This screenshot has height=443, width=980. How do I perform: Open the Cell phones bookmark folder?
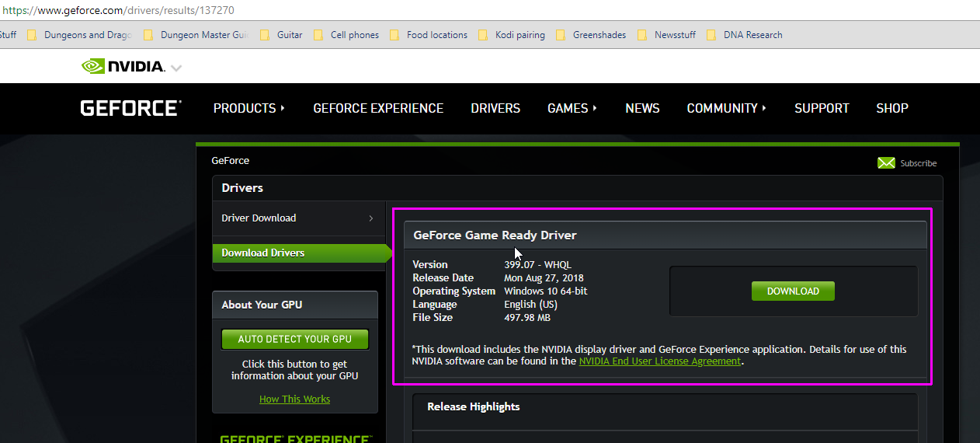coord(346,35)
